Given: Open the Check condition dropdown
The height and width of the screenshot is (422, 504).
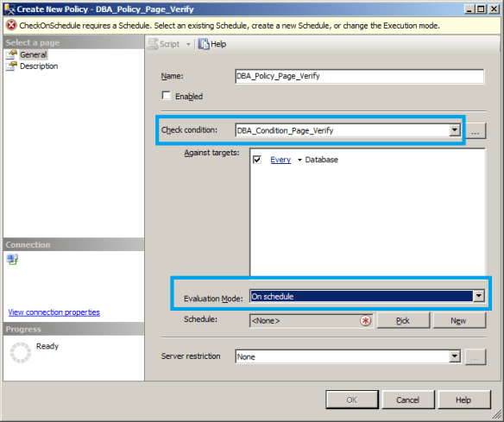Looking at the screenshot, I should coord(455,130).
